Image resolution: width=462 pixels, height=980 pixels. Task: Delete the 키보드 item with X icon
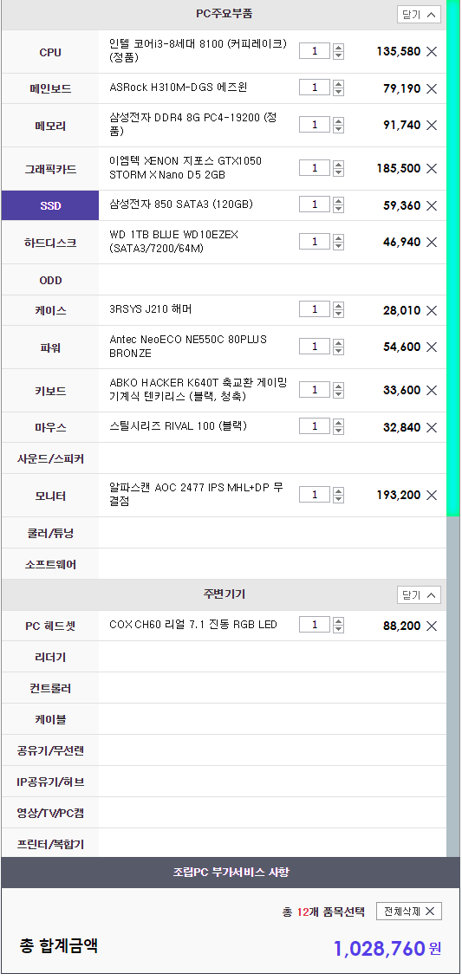click(x=432, y=391)
